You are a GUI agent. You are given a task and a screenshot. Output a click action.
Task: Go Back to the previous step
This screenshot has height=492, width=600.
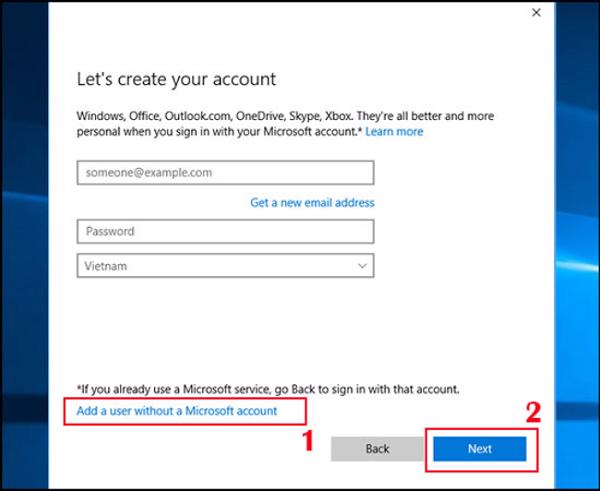(x=377, y=449)
